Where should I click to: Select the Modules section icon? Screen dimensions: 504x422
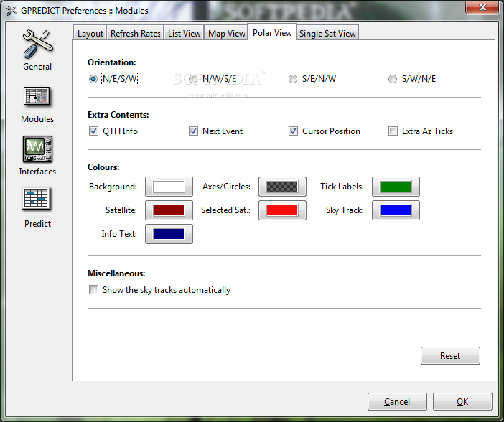(x=37, y=96)
